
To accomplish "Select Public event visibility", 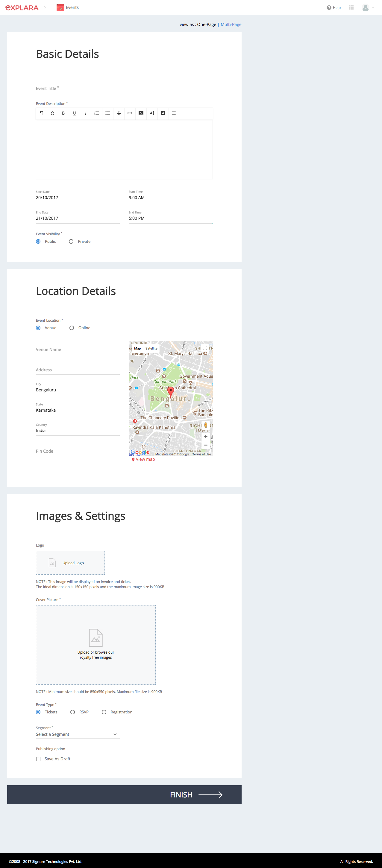I will (38, 241).
